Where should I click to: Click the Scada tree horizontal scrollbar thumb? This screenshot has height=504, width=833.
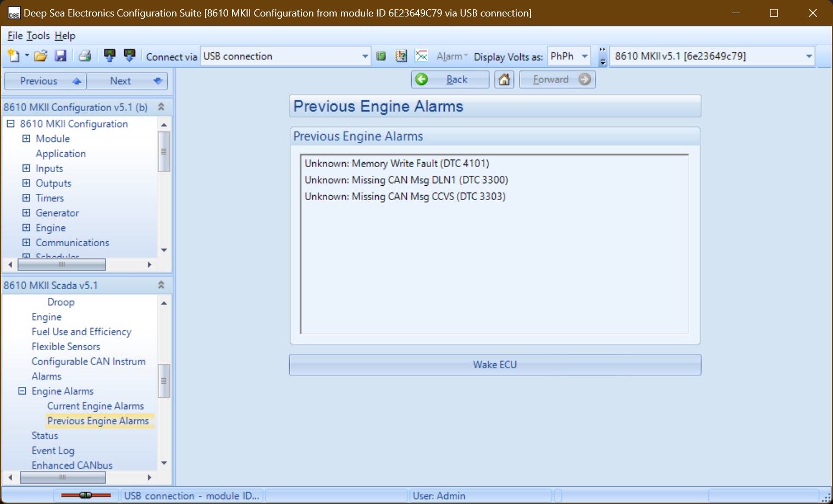[x=63, y=477]
